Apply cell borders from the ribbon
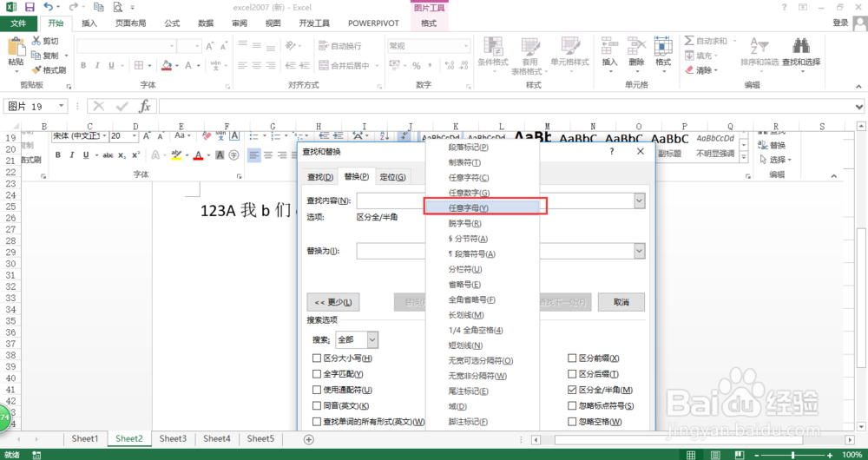 [x=139, y=65]
